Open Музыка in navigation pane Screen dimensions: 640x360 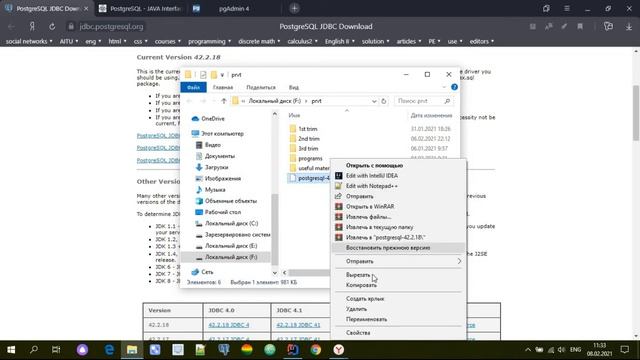pos(215,190)
